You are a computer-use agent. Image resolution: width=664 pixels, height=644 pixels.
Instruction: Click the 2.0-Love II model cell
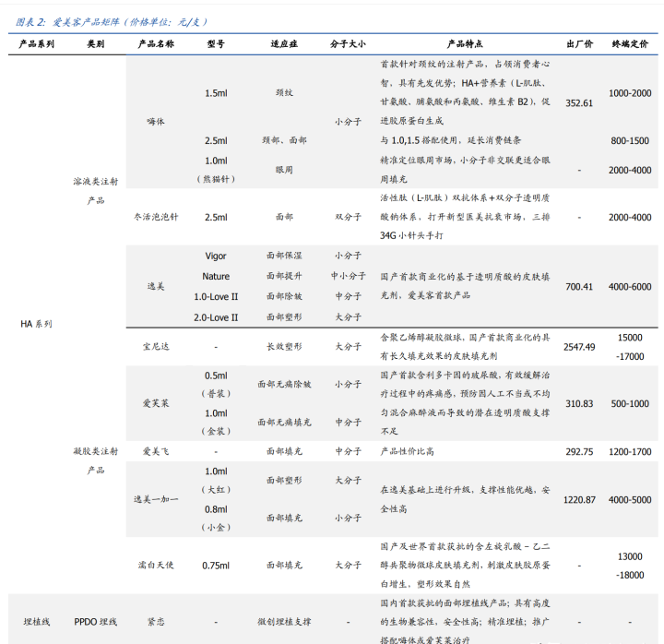coord(216,317)
